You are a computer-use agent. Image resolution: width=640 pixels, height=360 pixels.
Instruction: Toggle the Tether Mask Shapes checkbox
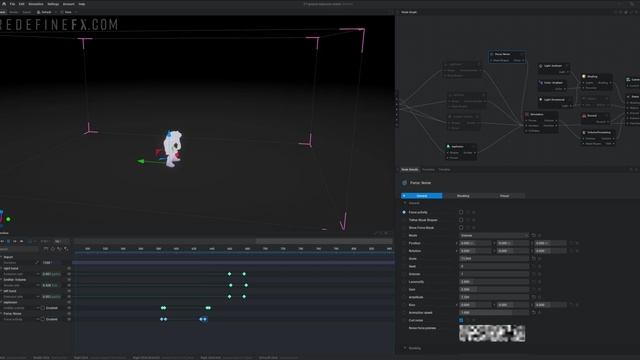(x=461, y=220)
